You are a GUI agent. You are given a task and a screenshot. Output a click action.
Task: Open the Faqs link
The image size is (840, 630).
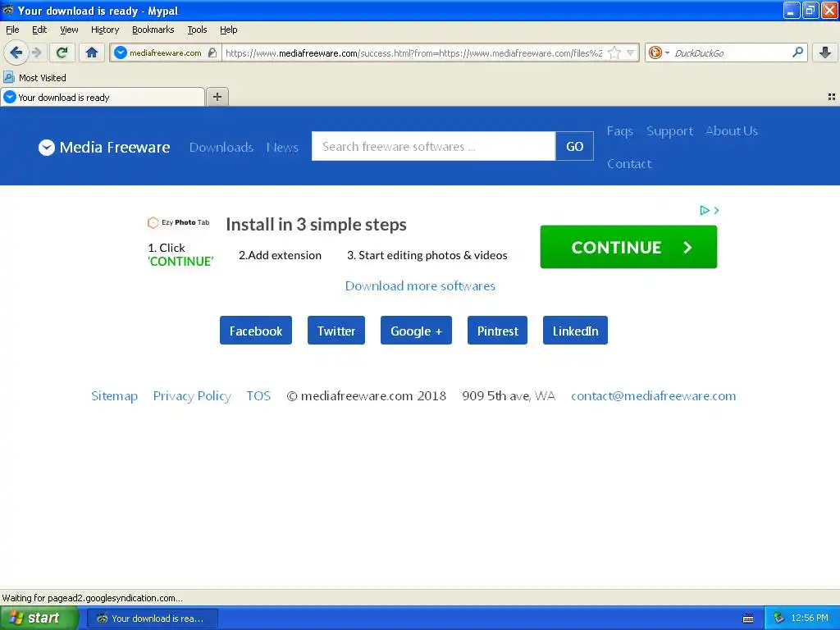[620, 130]
